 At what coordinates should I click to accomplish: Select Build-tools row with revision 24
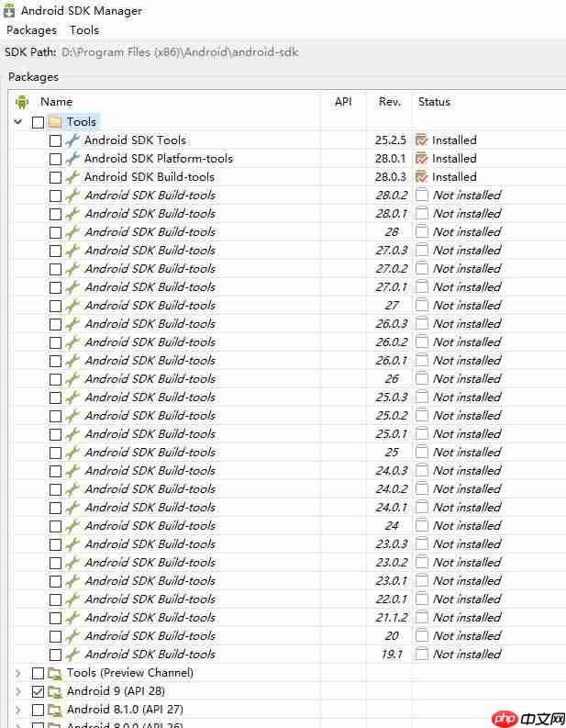point(290,525)
